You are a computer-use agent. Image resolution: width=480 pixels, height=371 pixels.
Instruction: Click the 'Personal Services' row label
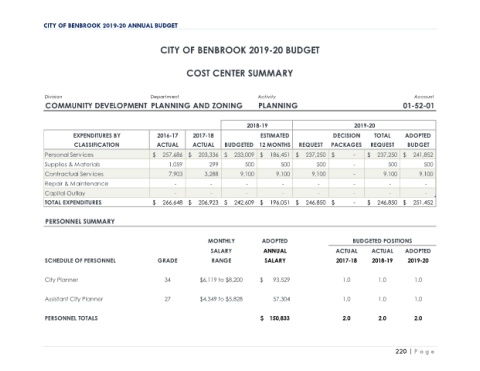(x=69, y=155)
